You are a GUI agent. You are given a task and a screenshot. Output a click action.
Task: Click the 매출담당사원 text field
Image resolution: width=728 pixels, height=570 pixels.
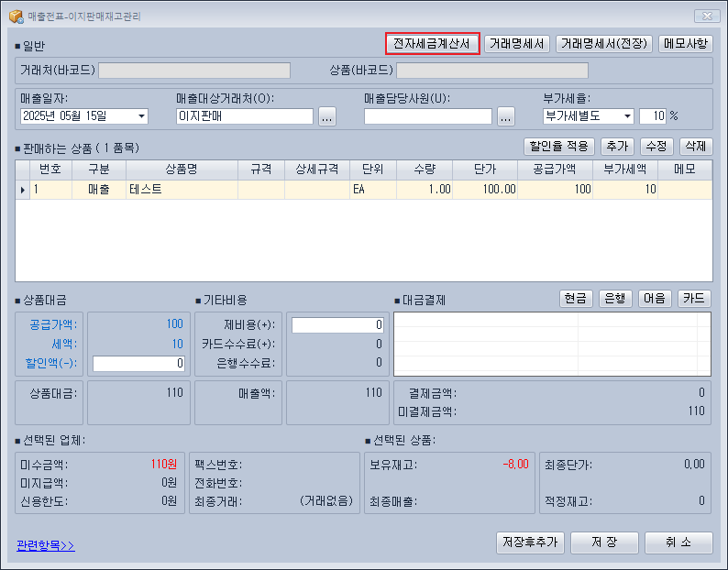427,116
